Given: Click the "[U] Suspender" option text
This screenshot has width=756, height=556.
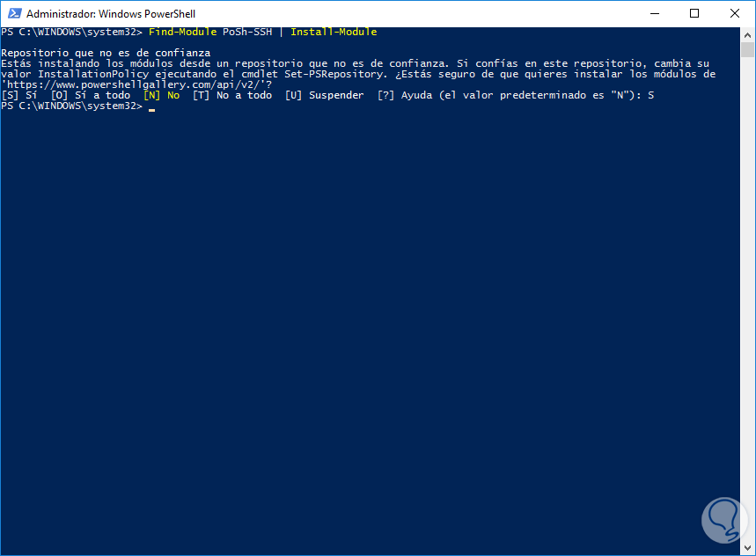Looking at the screenshot, I should click(324, 95).
